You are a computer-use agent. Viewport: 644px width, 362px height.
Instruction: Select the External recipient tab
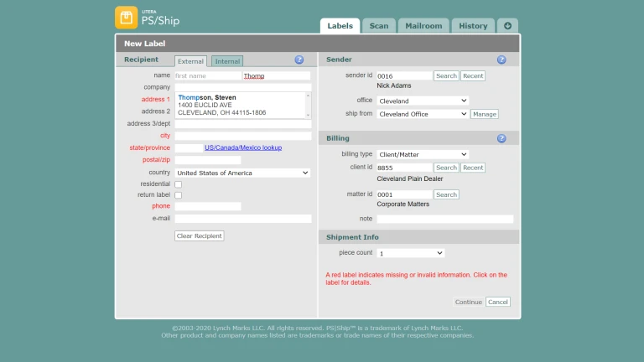tap(190, 61)
